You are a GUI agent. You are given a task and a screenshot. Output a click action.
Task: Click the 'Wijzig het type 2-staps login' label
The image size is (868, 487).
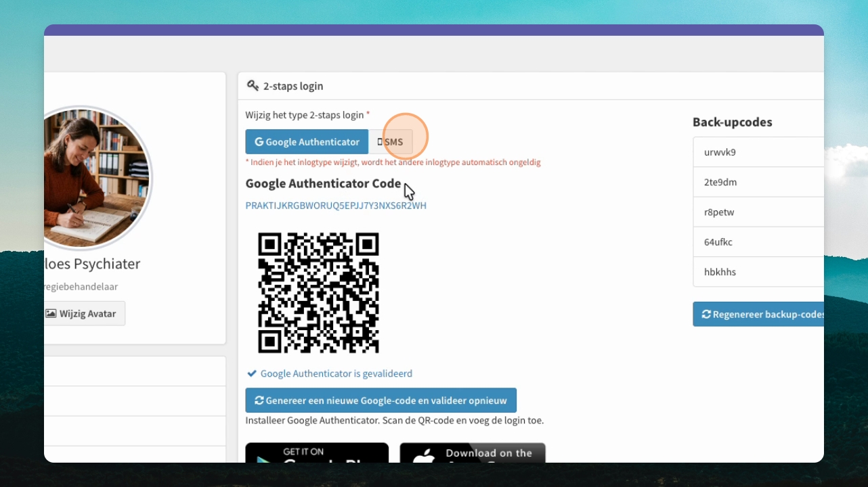(305, 115)
